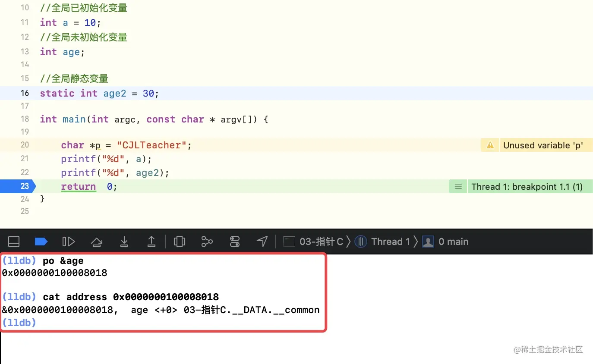Click the comment //全局未初始化变量
The image size is (593, 364).
[84, 38]
